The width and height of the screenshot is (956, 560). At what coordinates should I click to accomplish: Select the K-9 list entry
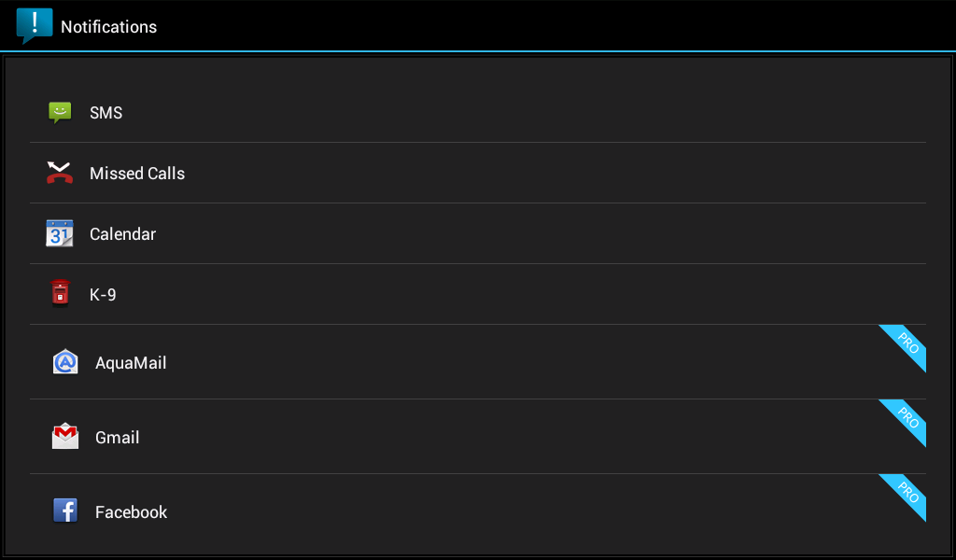467,294
